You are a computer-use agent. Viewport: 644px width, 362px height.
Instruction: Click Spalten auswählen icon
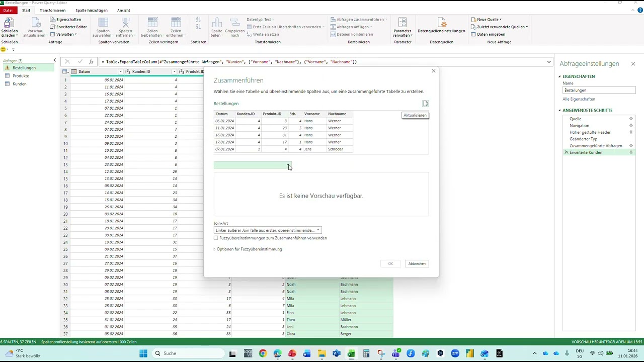(103, 23)
